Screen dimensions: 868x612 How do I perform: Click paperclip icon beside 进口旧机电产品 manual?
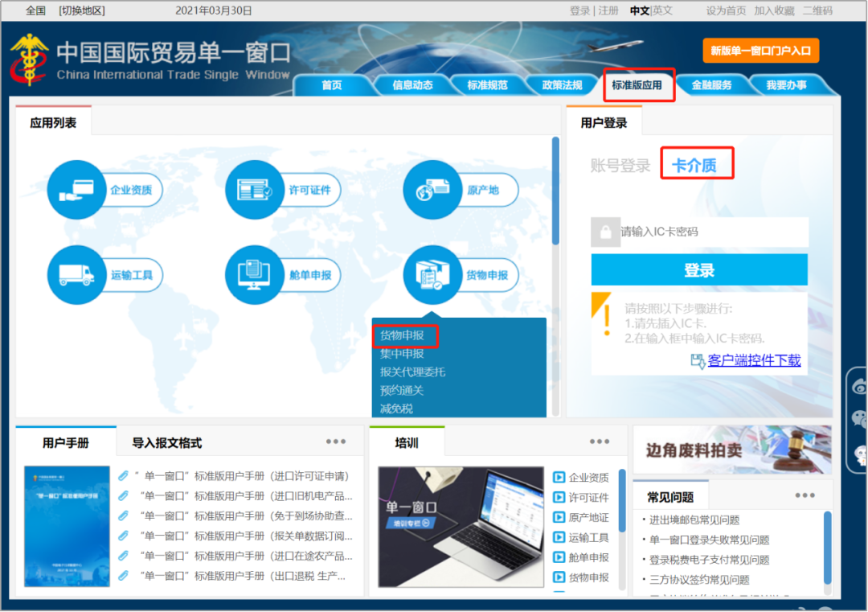[124, 495]
